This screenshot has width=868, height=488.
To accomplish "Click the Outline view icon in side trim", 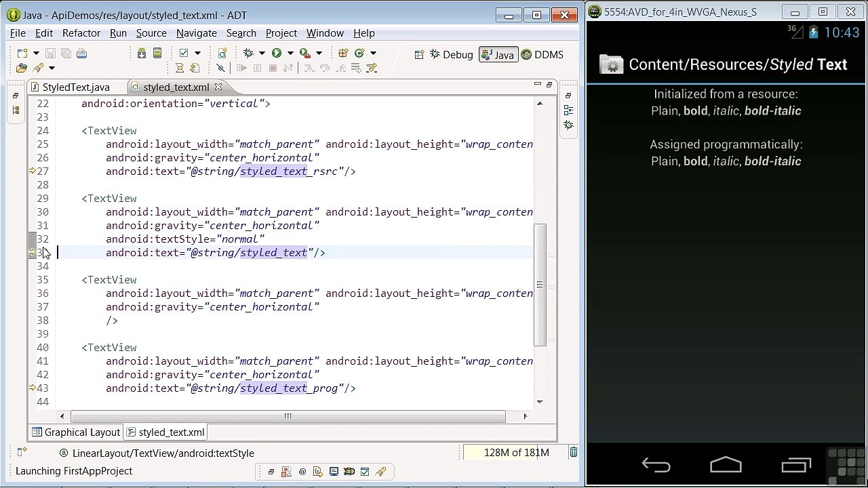I will 568,110.
